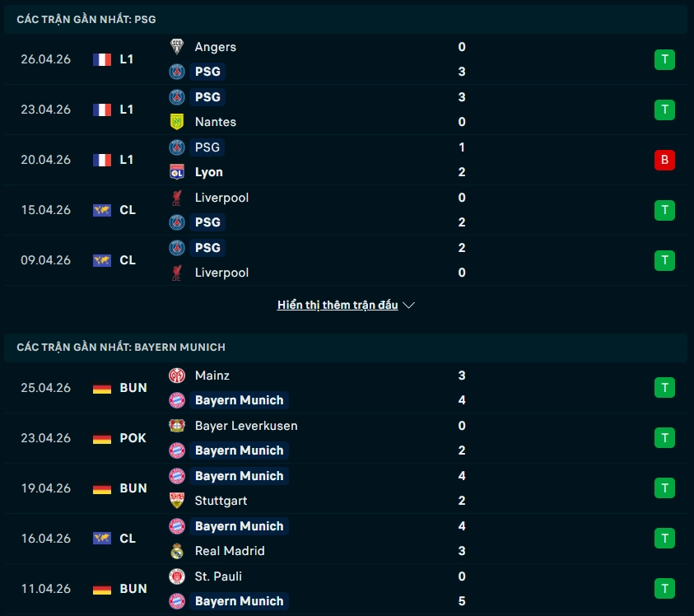Click the Bayer Leverkusen crest icon
The width and height of the screenshot is (694, 616).
tap(177, 426)
